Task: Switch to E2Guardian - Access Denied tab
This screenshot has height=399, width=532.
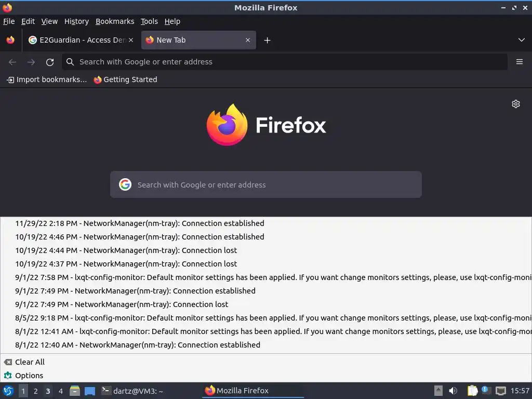Action: click(x=81, y=40)
